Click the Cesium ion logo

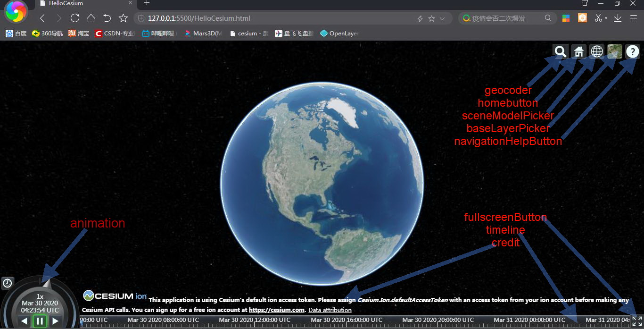click(115, 296)
